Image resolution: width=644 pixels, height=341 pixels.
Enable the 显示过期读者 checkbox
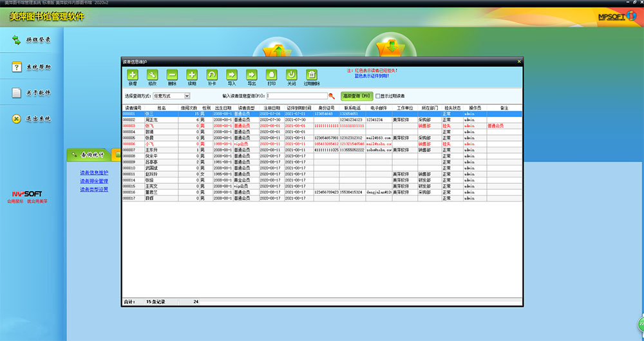pos(378,96)
